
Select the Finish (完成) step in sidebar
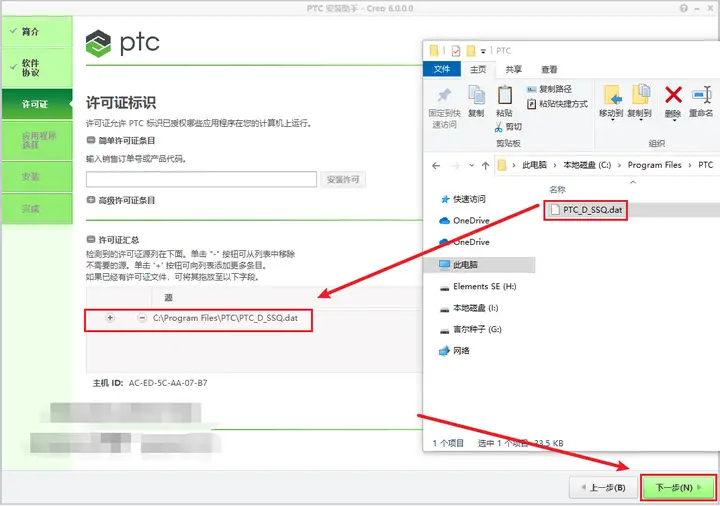(x=37, y=209)
